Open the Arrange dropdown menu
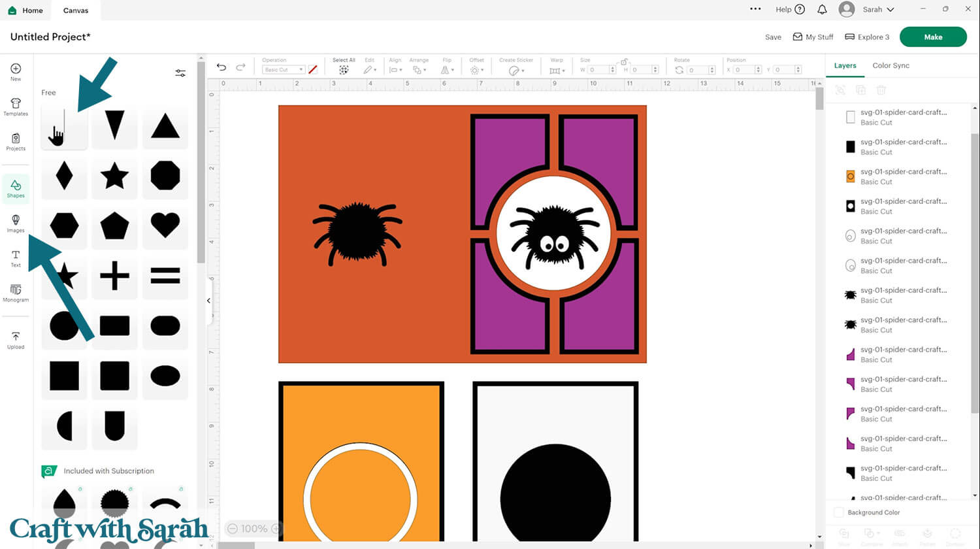Screen dimensions: 980x549 click(x=419, y=69)
